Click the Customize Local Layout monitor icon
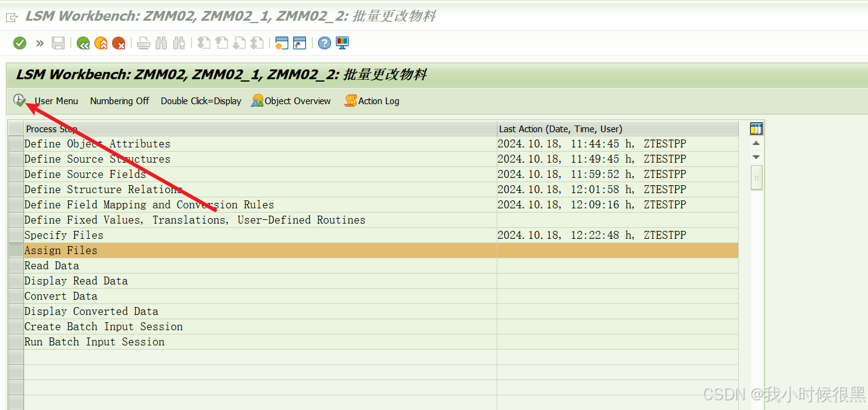868x410 pixels. click(x=342, y=43)
